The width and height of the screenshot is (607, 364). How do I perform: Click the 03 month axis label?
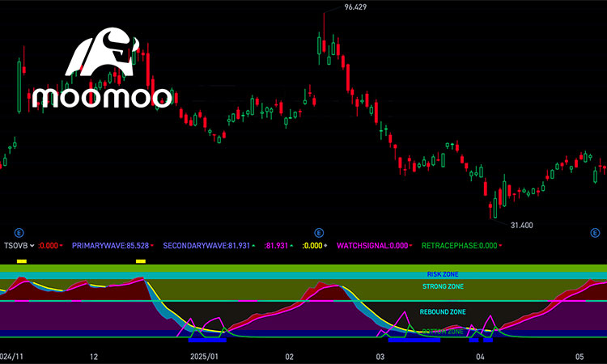coord(380,357)
